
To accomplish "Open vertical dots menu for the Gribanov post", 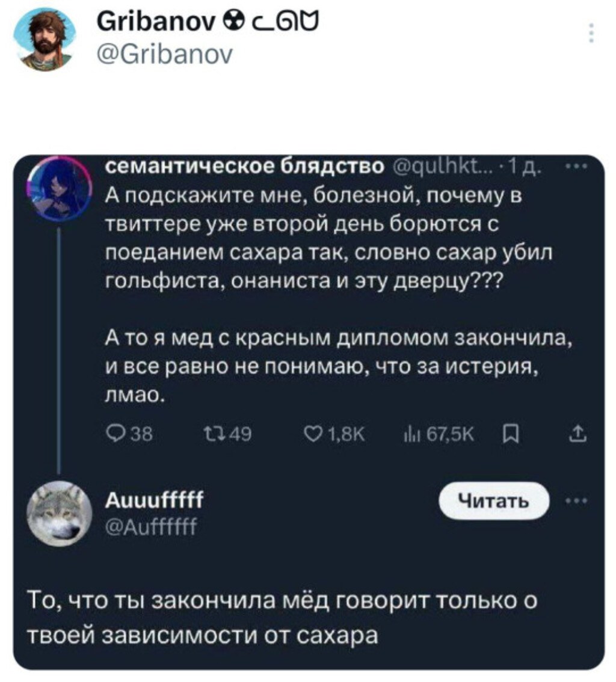I will 591,34.
